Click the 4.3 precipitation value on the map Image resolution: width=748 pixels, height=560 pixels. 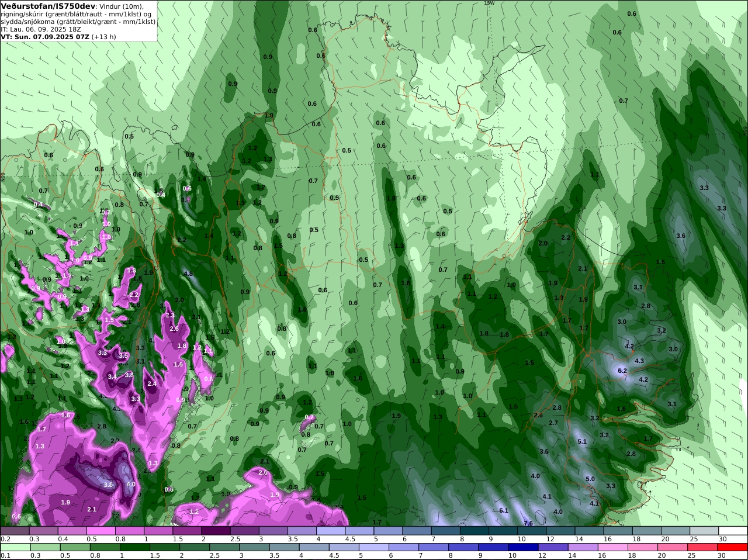click(639, 361)
